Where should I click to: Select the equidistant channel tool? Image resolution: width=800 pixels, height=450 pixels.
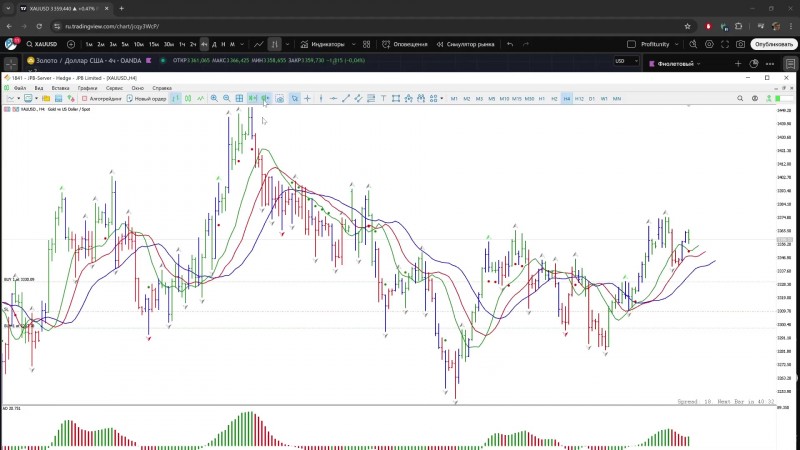tap(358, 98)
